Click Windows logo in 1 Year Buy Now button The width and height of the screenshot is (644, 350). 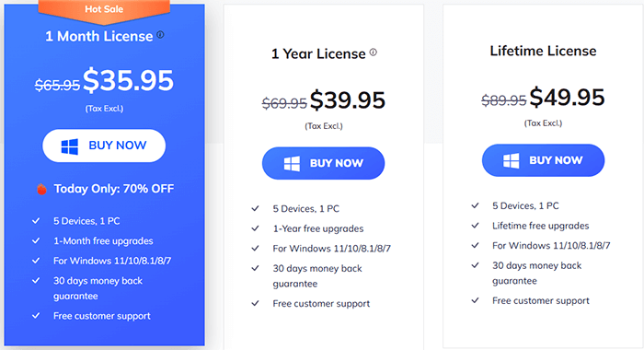292,163
